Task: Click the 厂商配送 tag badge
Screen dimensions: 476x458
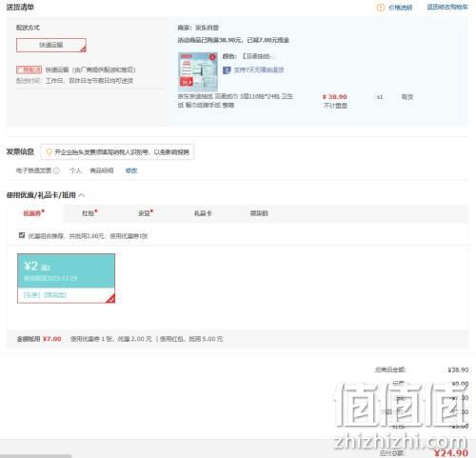Action: coord(30,70)
